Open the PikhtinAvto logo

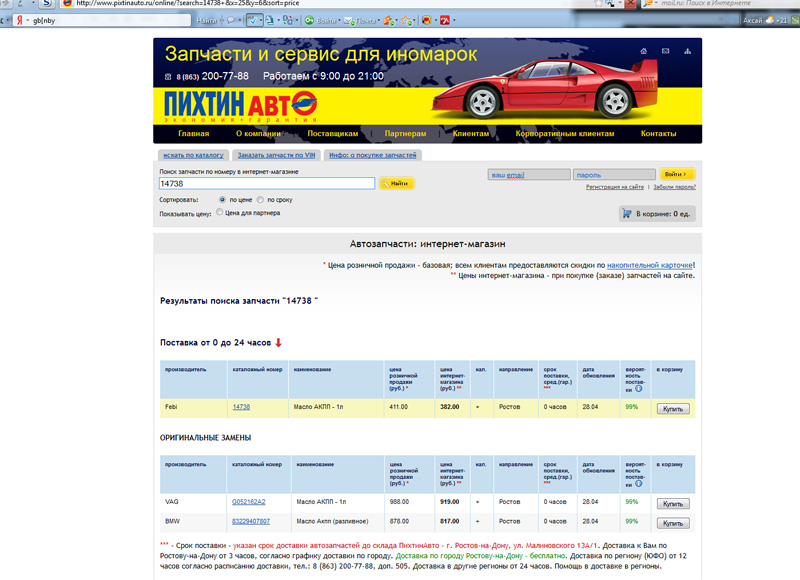[x=241, y=105]
